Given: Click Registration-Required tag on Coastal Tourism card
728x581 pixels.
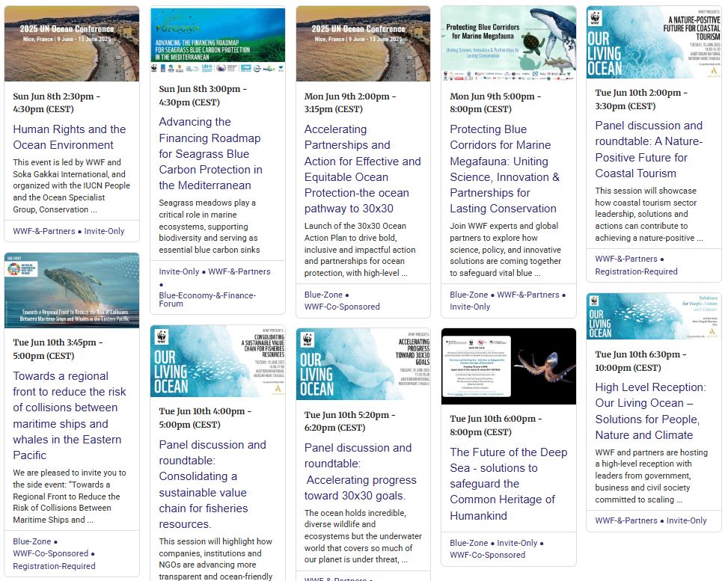Looking at the screenshot, I should coord(636,271).
